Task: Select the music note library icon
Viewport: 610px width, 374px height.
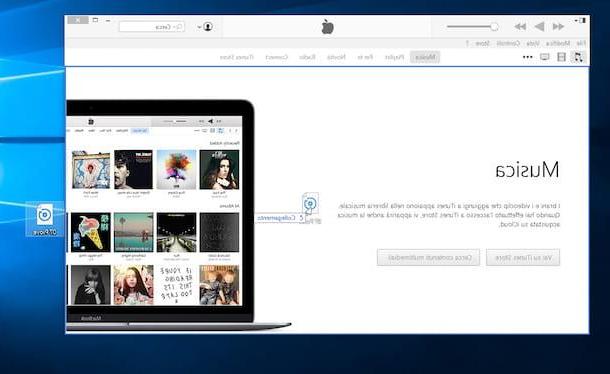Action: [x=578, y=57]
